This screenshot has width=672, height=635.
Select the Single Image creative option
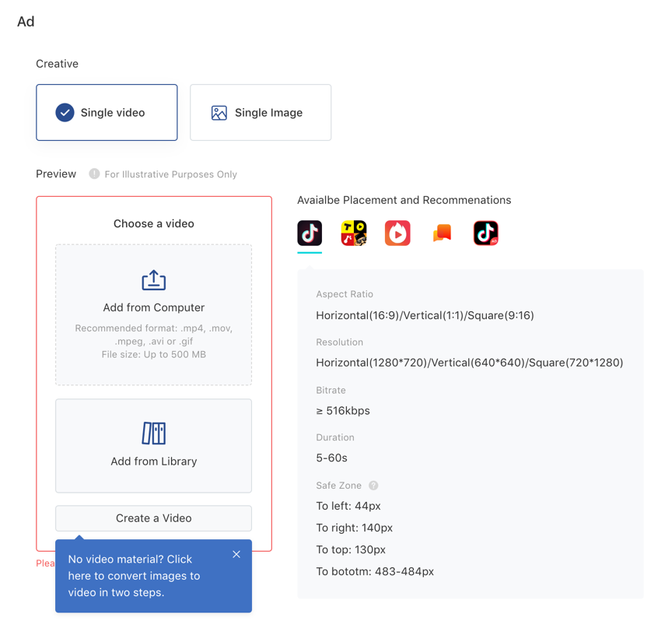[x=261, y=112]
